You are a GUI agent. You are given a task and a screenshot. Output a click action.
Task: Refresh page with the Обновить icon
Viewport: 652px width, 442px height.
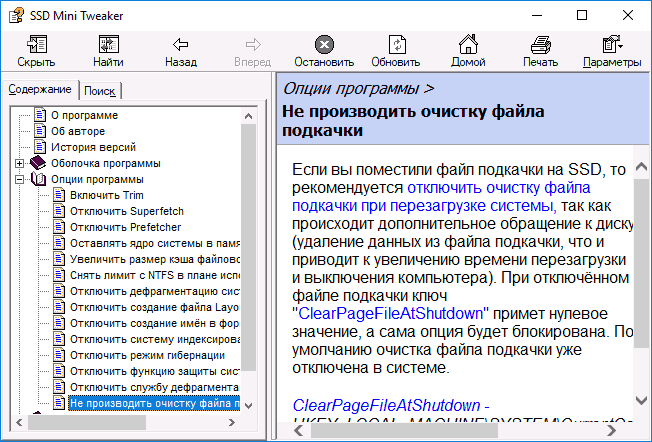(x=397, y=44)
